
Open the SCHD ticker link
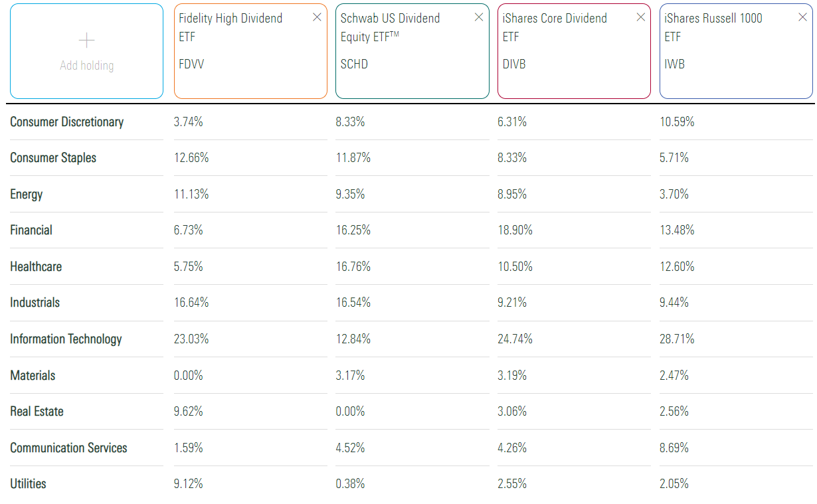tap(354, 64)
